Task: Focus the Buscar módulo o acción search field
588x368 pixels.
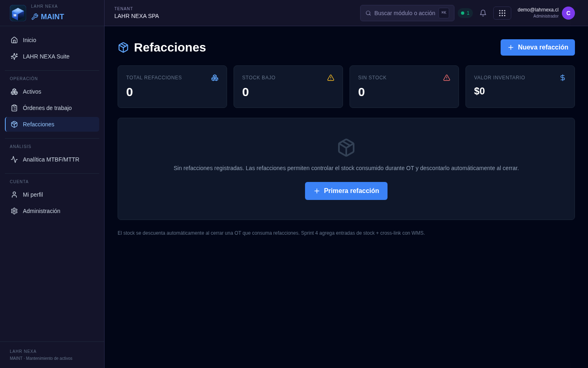Action: [407, 13]
